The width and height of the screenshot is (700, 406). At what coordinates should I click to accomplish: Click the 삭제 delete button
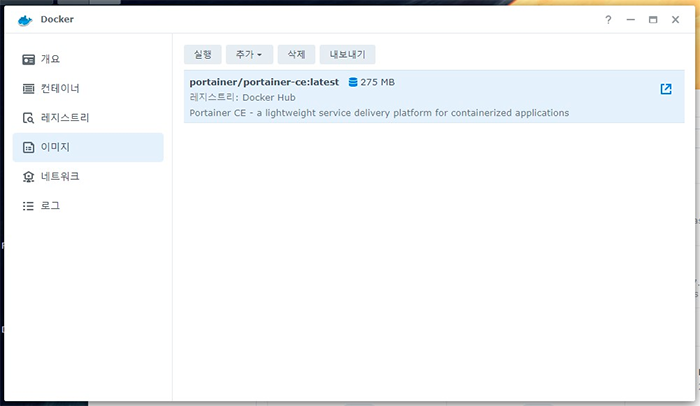[x=296, y=54]
